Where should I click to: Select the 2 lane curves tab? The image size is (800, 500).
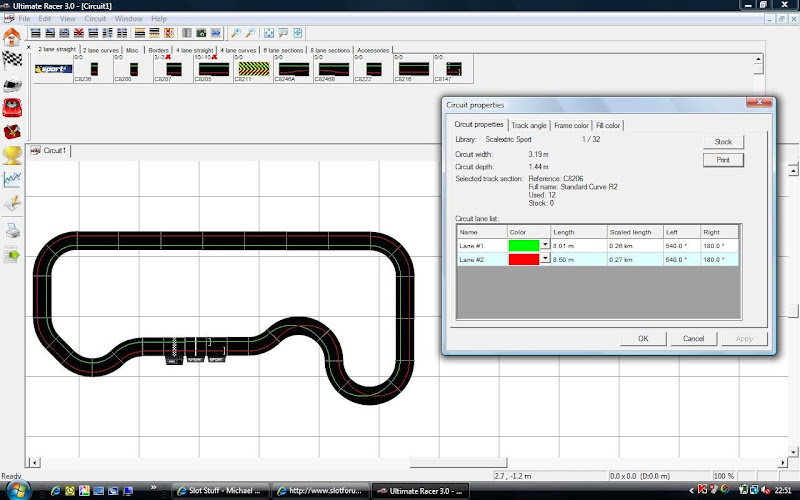pos(99,49)
